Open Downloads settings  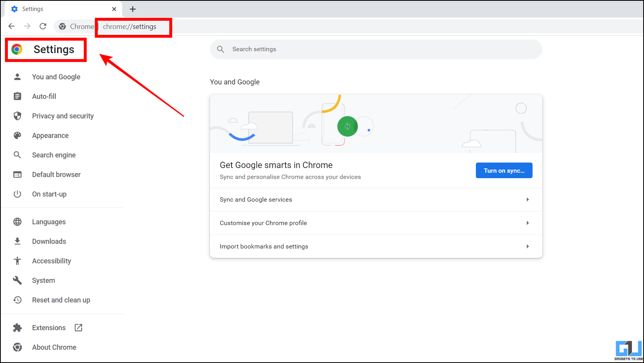pyautogui.click(x=49, y=241)
